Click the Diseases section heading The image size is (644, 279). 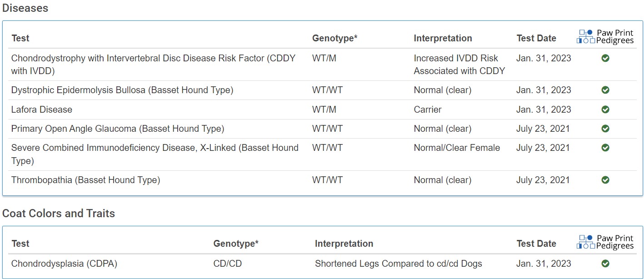25,8
